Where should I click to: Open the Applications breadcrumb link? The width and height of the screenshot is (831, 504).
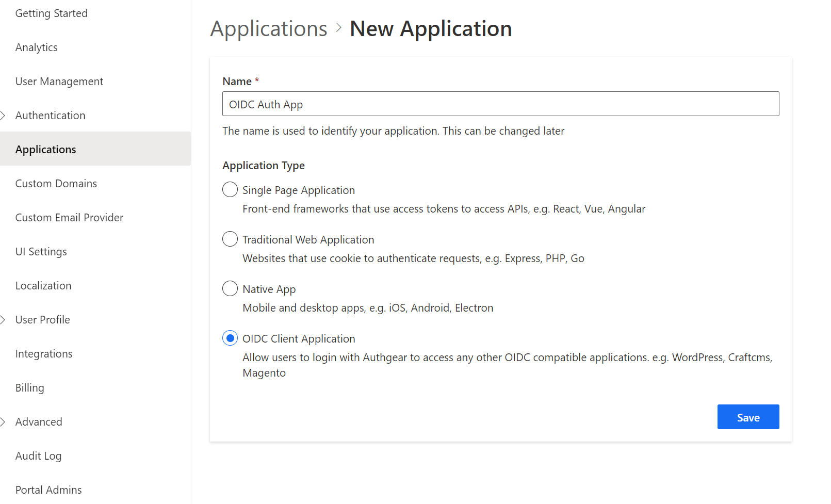(x=268, y=28)
